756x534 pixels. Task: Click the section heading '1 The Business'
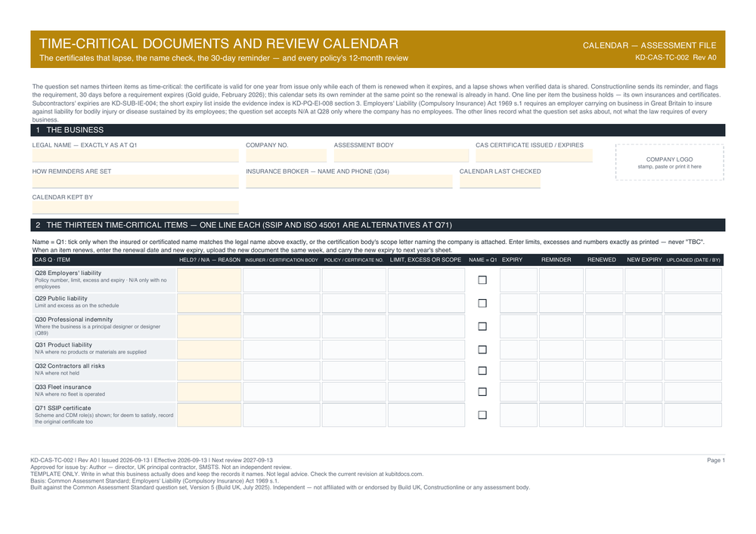point(70,130)
